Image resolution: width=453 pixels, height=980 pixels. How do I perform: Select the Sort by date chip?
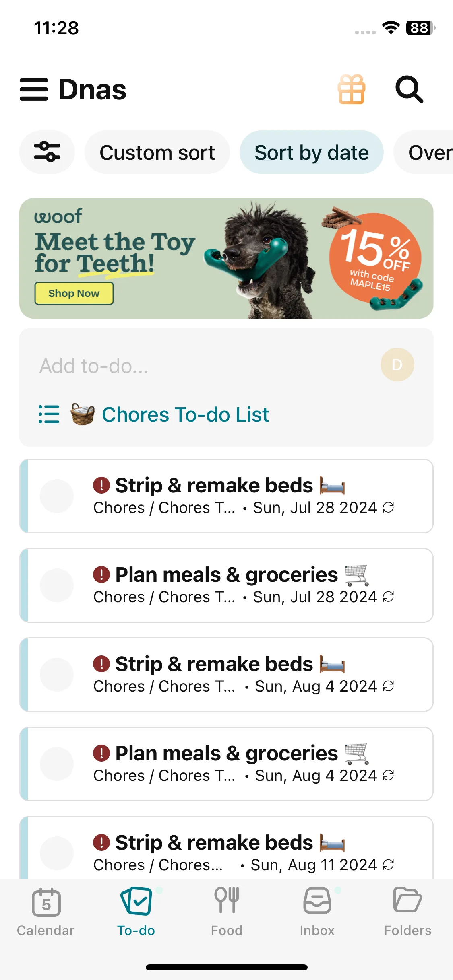[311, 152]
